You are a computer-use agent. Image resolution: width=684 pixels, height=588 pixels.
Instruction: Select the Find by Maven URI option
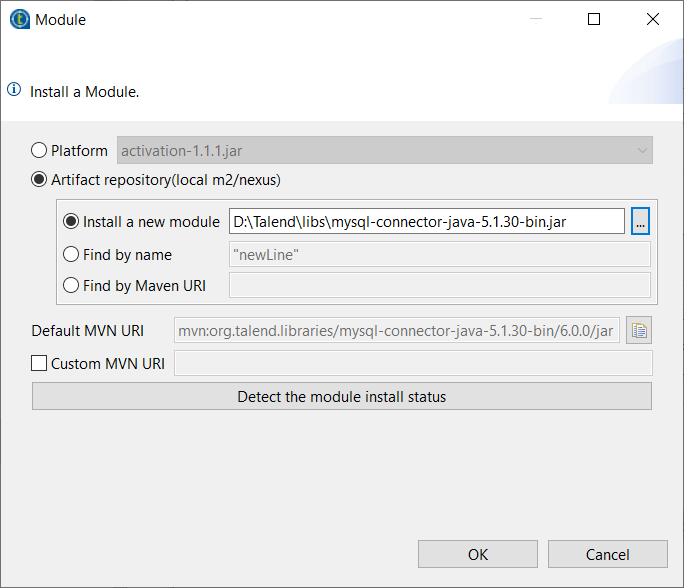72,286
